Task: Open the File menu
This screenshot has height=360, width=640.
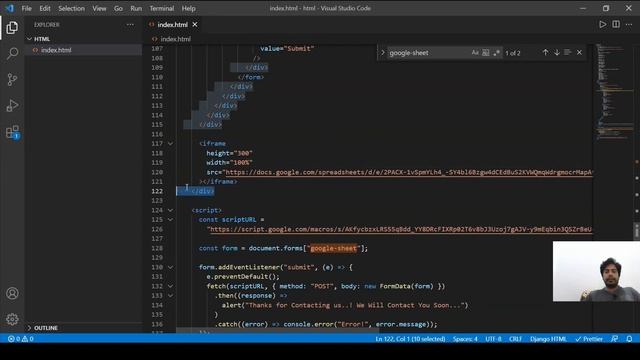Action: point(27,8)
